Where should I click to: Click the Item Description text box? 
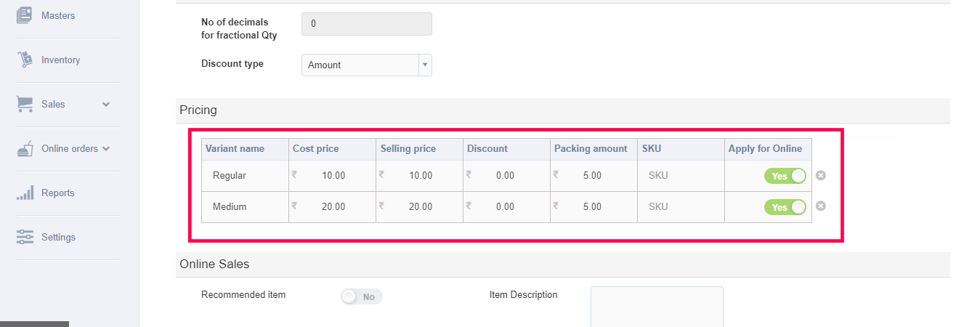657,307
